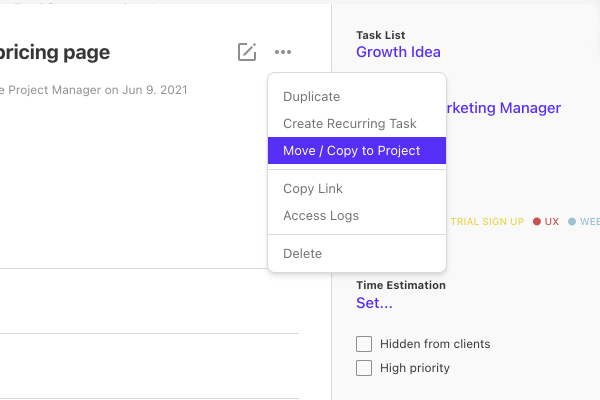Click the edit task pencil icon
600x400 pixels.
click(247, 52)
